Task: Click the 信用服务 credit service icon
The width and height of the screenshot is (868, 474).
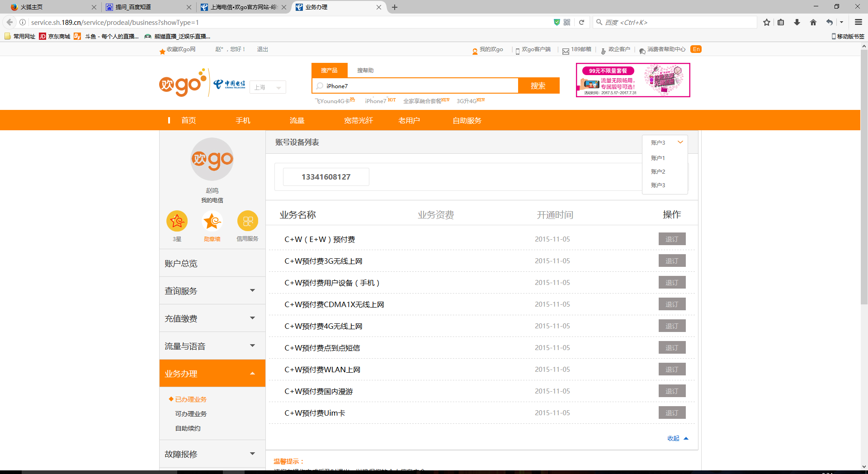Action: click(247, 221)
